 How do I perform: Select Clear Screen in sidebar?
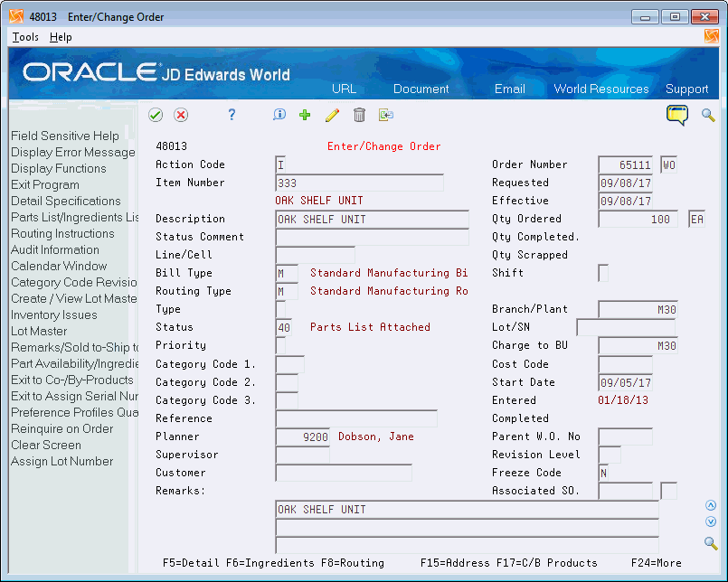click(46, 445)
